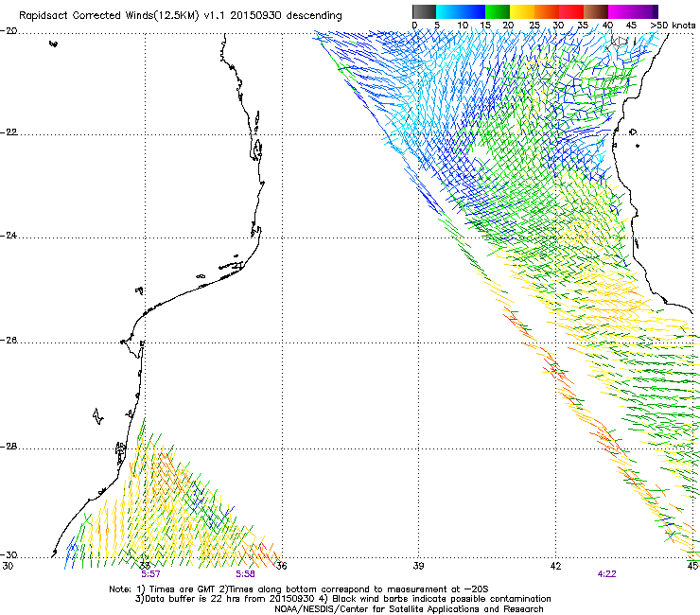Click the purple '5:57' swath time
The width and height of the screenshot is (700, 615).
[x=150, y=574]
